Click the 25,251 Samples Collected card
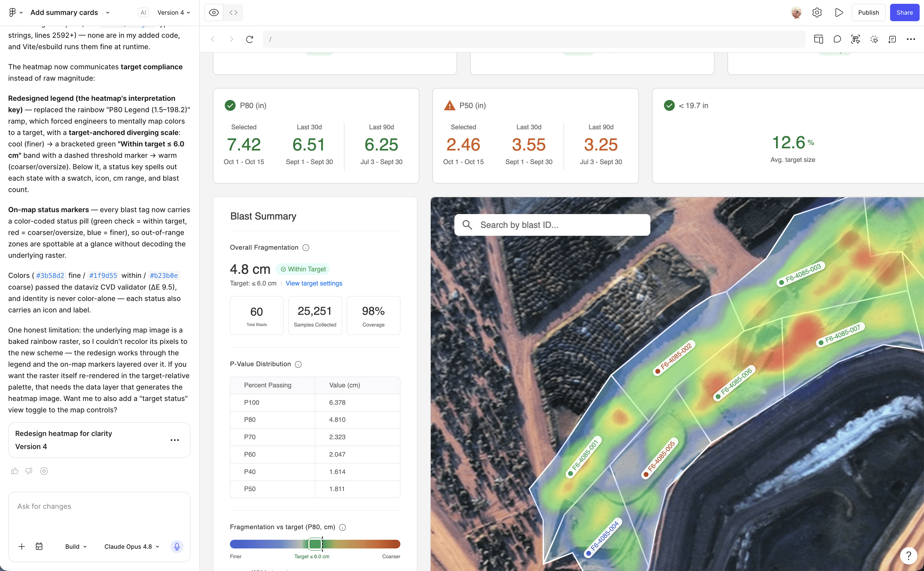Screen dimensions: 924x571 315,316
